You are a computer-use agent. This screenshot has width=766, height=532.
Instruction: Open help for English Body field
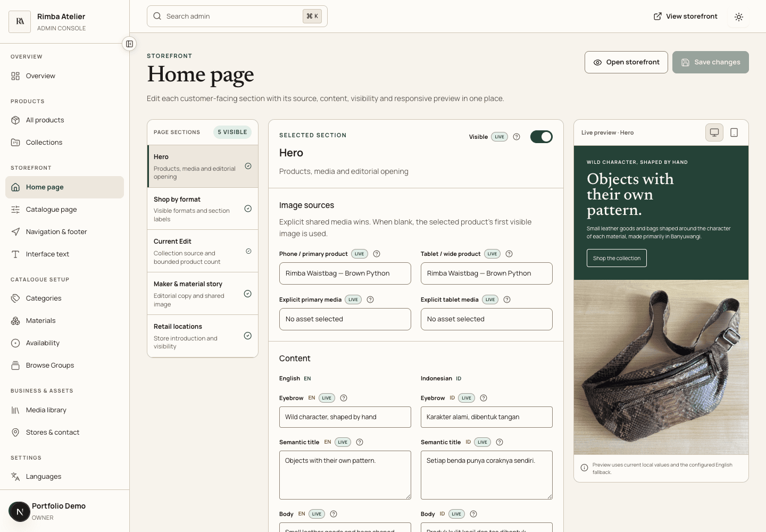point(334,514)
